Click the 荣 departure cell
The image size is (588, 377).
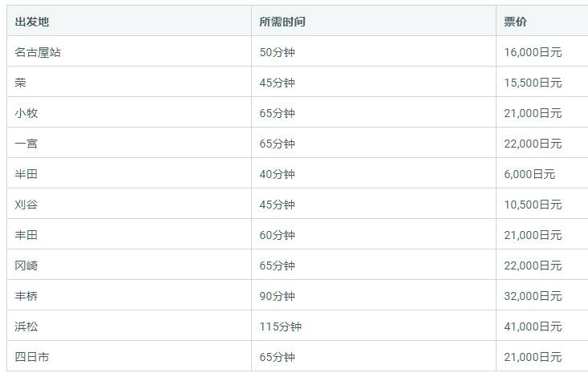pyautogui.click(x=21, y=83)
